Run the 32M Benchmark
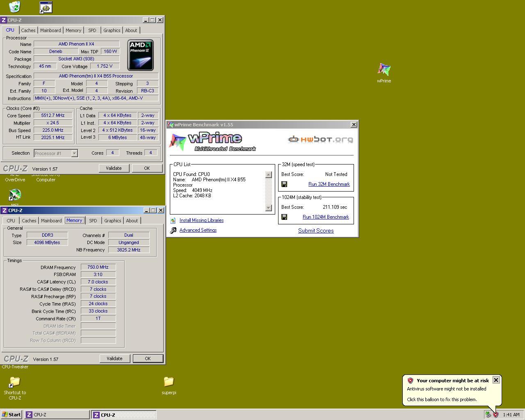 coord(329,184)
